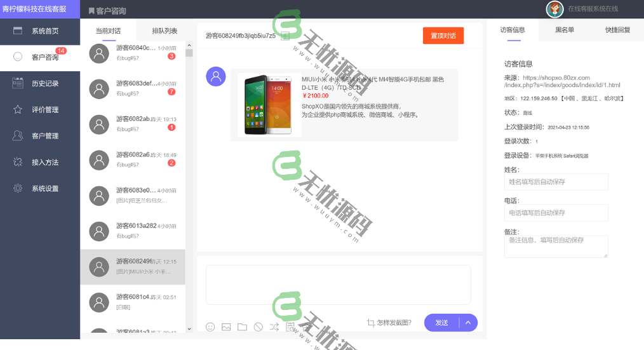
Task: Switch to 当前对话 tab
Action: pyautogui.click(x=108, y=31)
